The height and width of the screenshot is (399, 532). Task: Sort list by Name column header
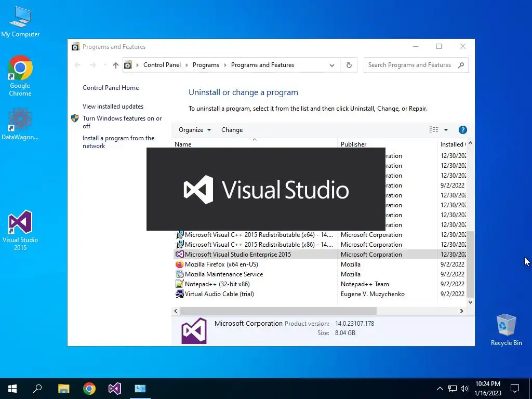click(x=255, y=144)
